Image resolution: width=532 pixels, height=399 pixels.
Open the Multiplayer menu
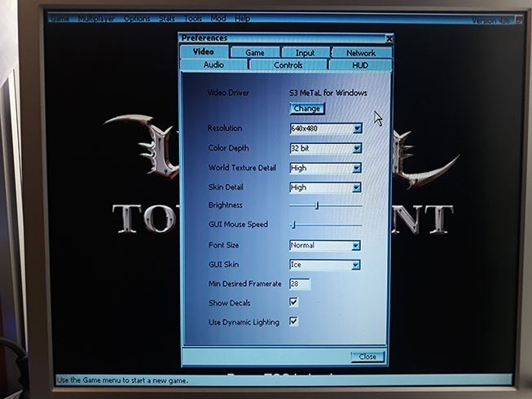(x=96, y=18)
